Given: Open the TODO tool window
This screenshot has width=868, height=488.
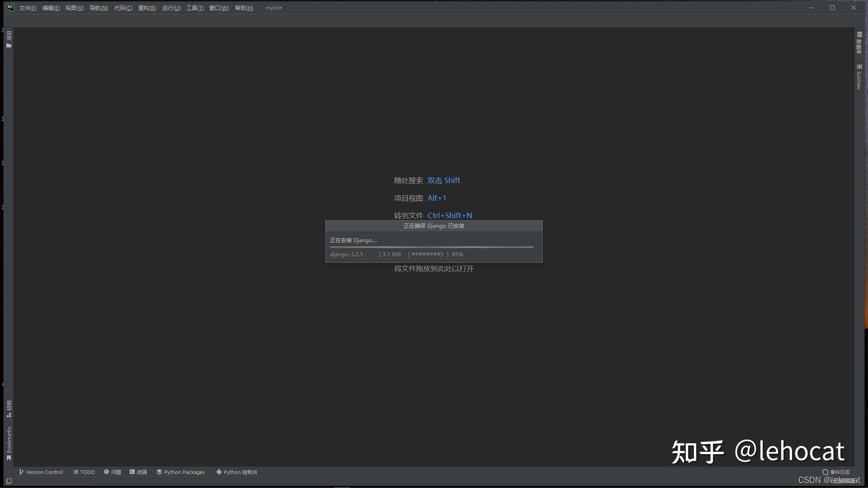Looking at the screenshot, I should pos(84,472).
